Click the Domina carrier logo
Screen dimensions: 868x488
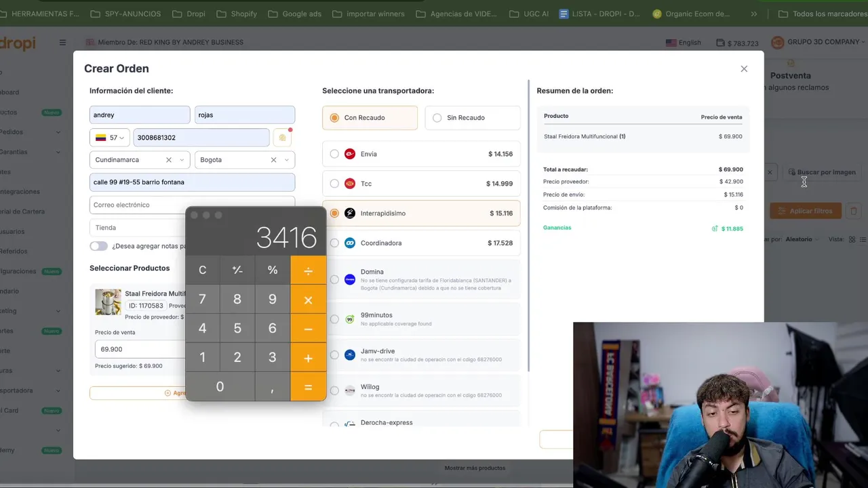click(350, 279)
